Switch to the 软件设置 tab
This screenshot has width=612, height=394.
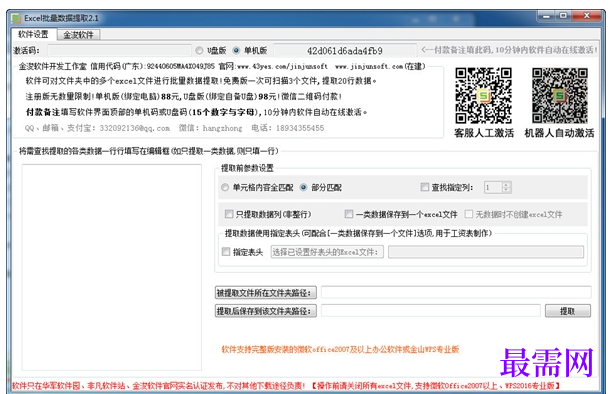click(x=33, y=34)
